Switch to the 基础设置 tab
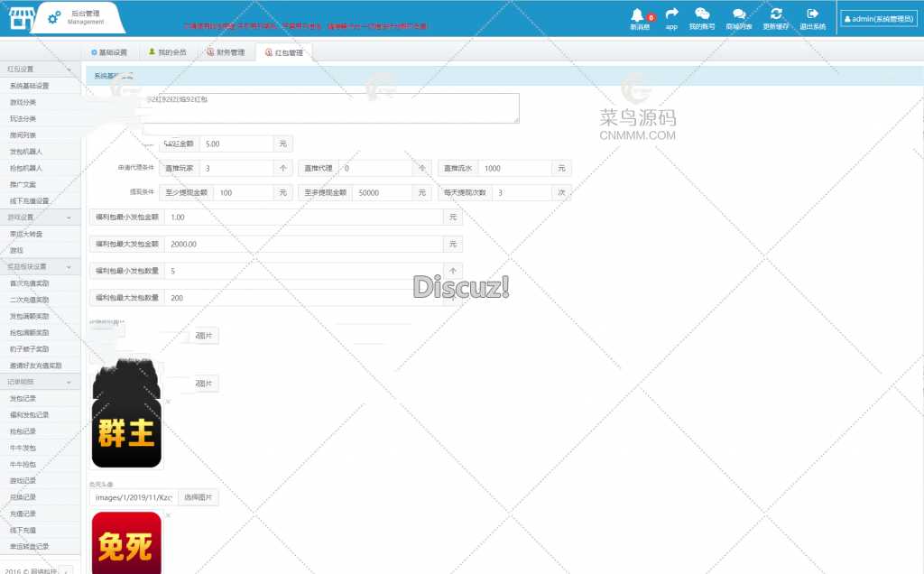The width and height of the screenshot is (924, 574). point(109,52)
